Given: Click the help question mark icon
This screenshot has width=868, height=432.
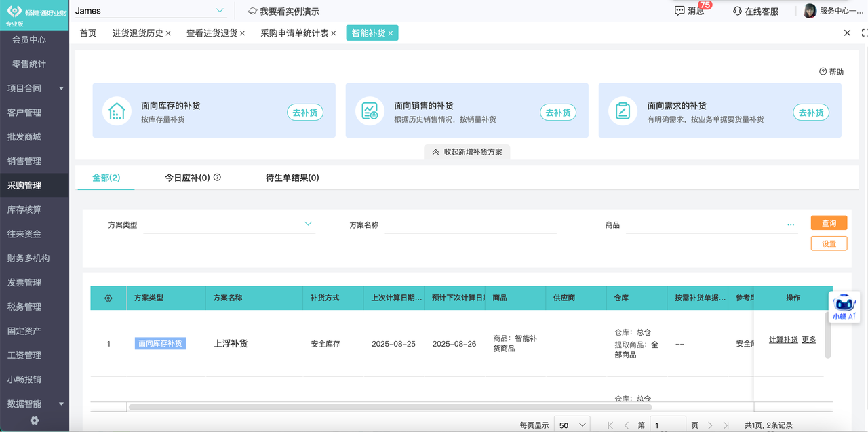Looking at the screenshot, I should coord(823,71).
